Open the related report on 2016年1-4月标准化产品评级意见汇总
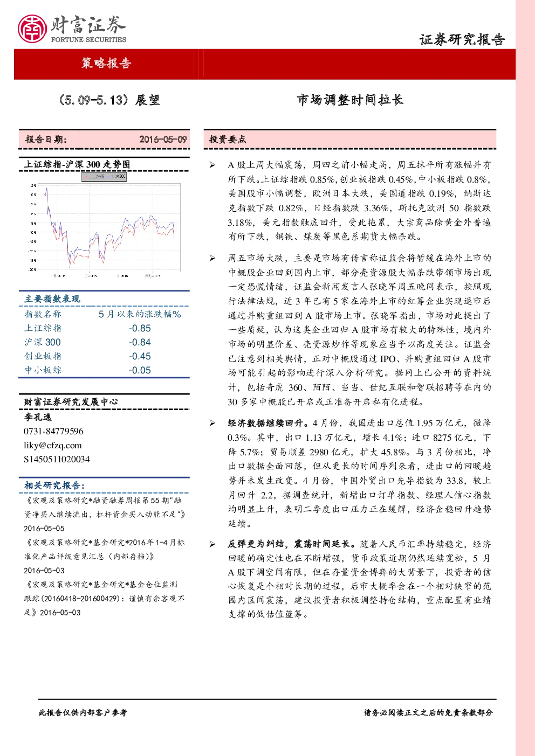 [x=105, y=550]
